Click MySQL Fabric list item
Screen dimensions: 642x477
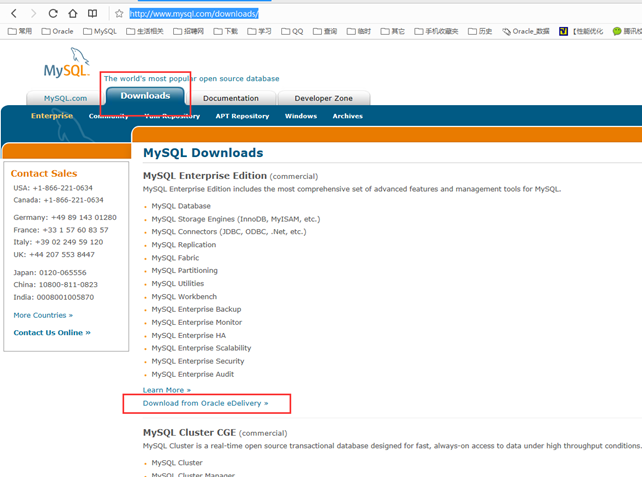(x=175, y=258)
